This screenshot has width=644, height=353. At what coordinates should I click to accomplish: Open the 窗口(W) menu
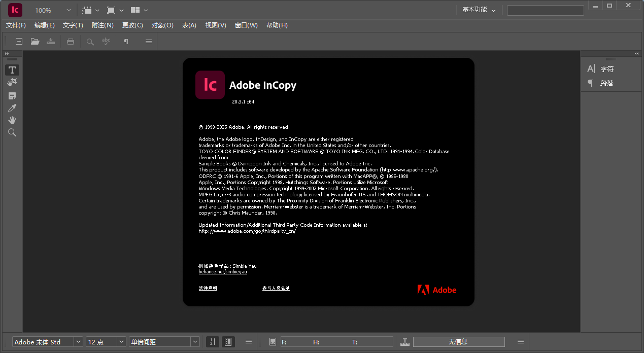[246, 25]
